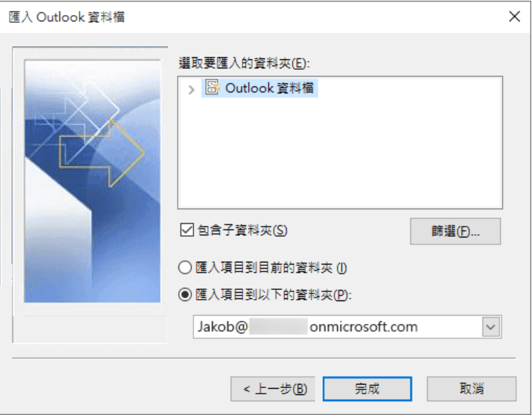Open the 篩選(F)... filter dialog
Screen dimensions: 532x415
point(455,231)
